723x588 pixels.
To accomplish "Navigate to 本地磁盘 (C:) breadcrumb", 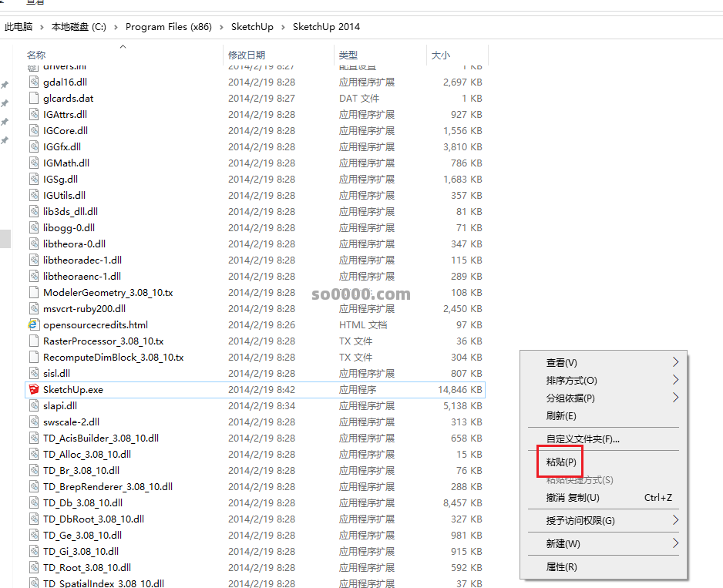I will 79,27.
